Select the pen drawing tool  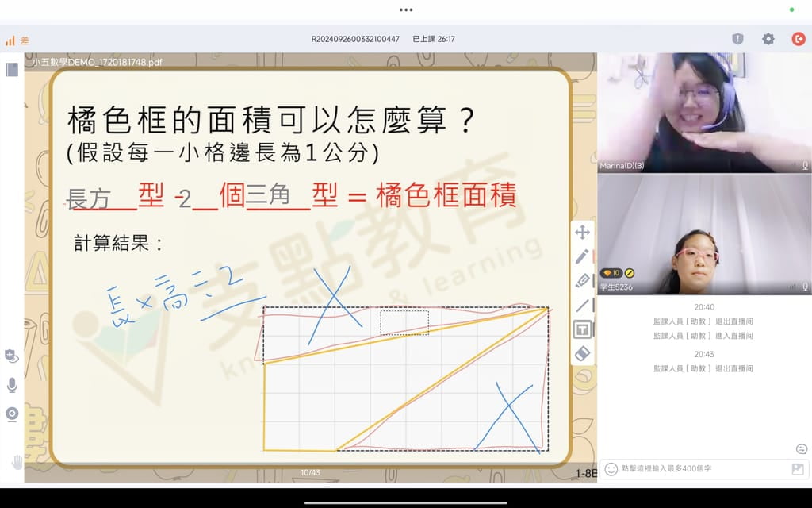point(583,256)
